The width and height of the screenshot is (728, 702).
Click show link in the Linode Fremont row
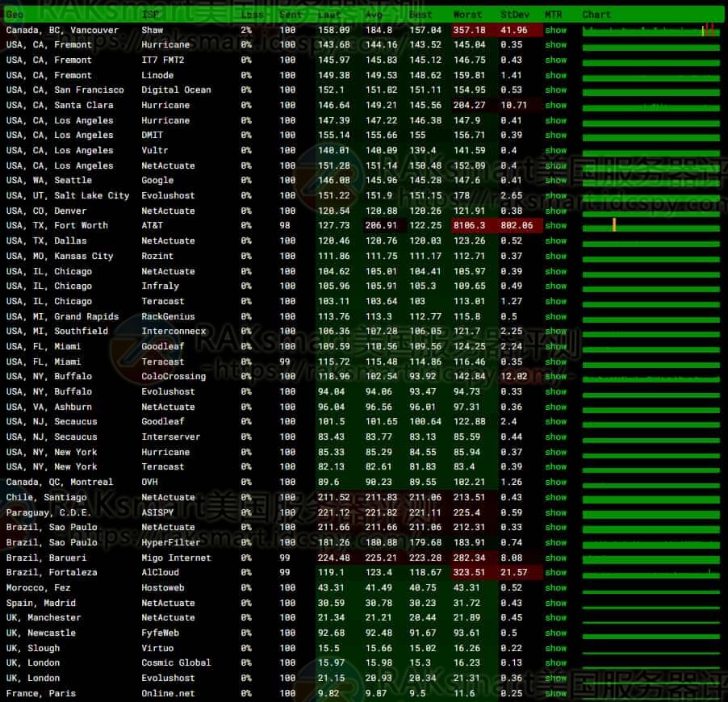coord(555,75)
